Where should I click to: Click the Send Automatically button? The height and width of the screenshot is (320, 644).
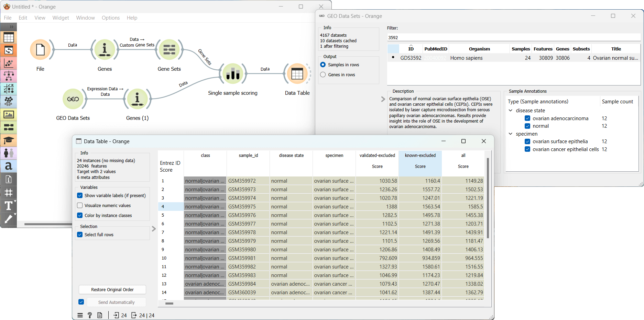tap(117, 302)
